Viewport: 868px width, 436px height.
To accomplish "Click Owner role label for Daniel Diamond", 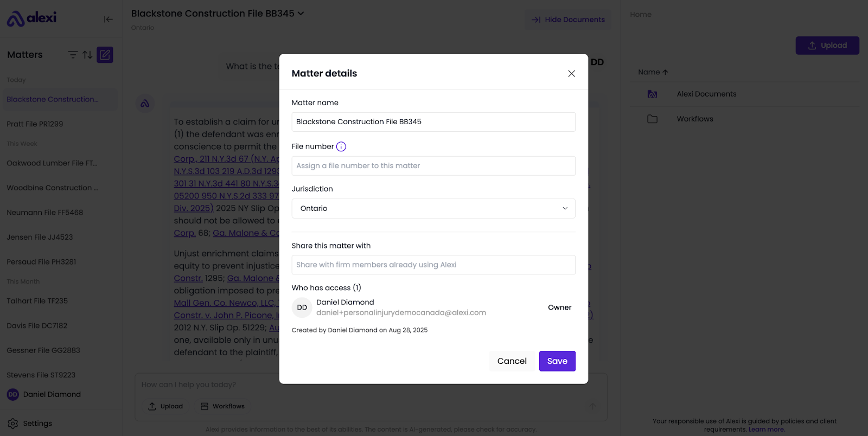I will 559,307.
